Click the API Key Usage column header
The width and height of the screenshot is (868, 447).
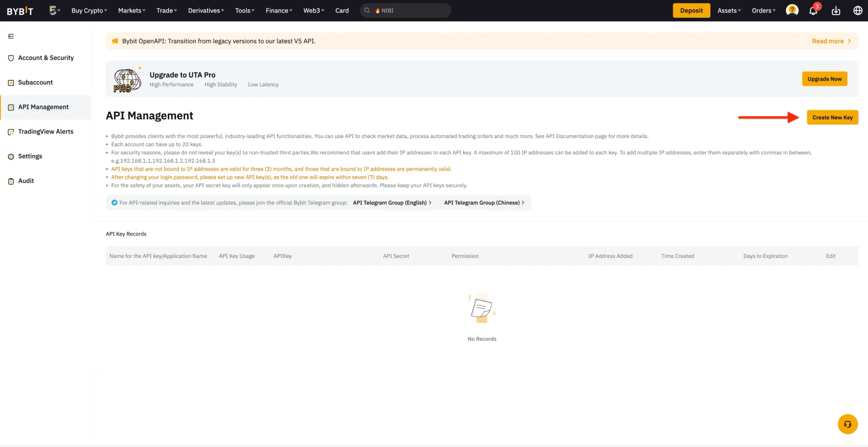237,256
